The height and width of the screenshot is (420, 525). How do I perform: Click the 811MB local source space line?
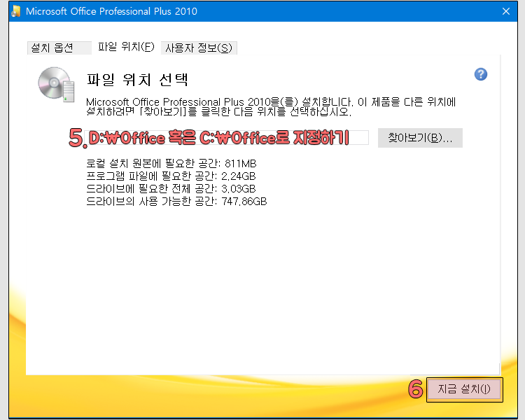[171, 163]
